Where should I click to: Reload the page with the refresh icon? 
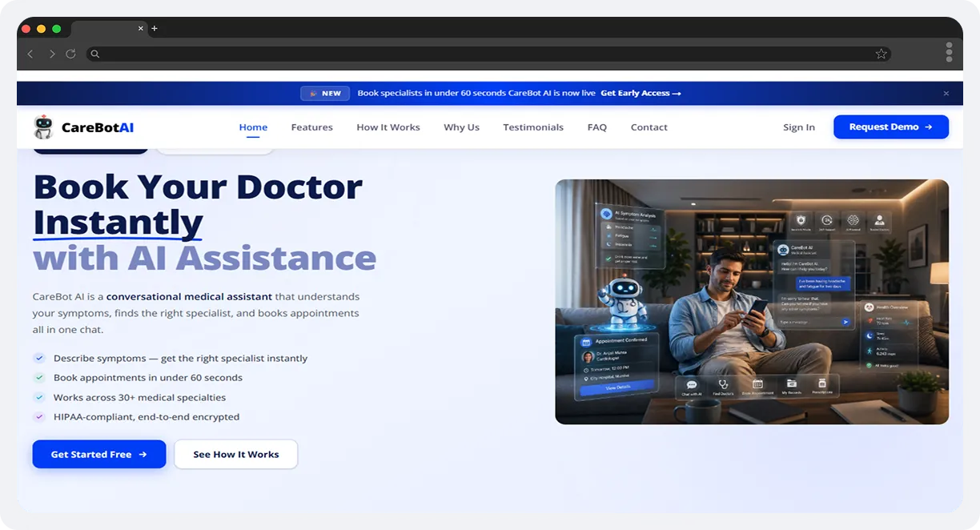coord(70,54)
